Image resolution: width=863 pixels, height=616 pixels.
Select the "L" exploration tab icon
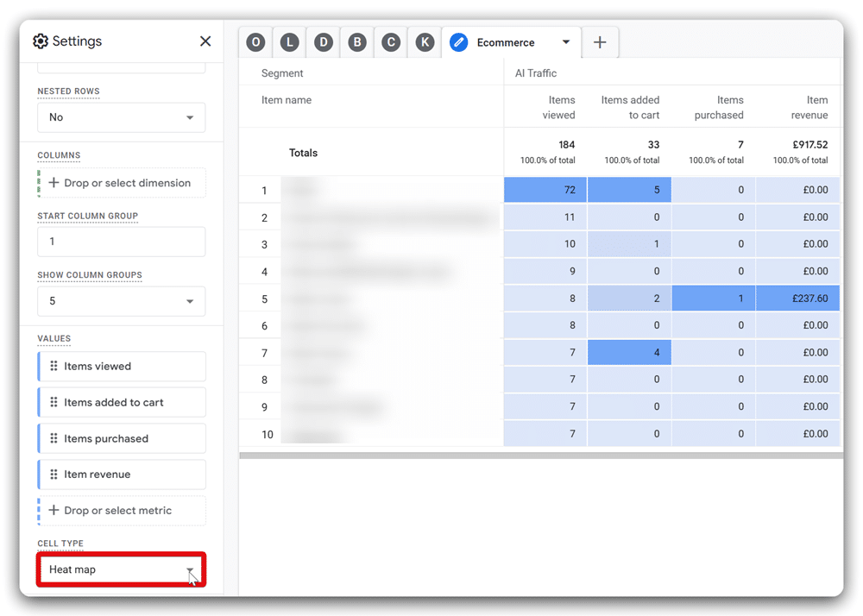pyautogui.click(x=289, y=41)
